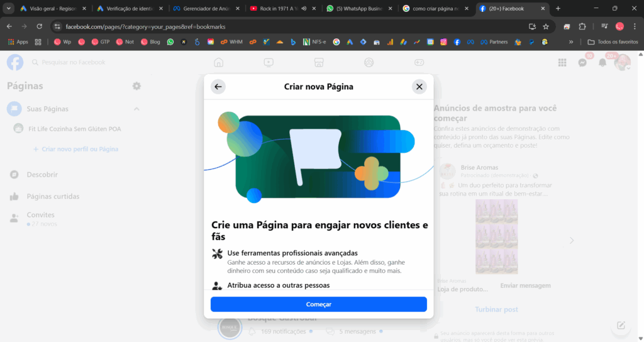Click the Brise Aromas advertiser name
Screen dimensions: 644x342
coord(479,167)
